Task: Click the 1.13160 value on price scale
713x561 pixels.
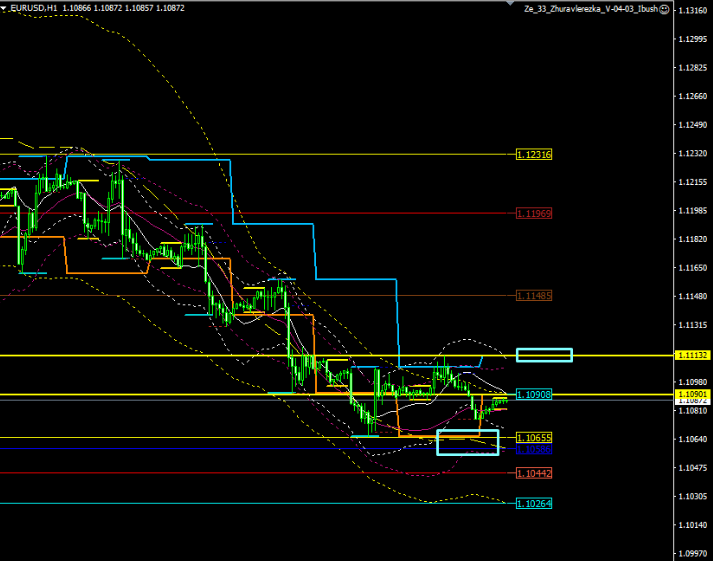Action: click(x=690, y=10)
